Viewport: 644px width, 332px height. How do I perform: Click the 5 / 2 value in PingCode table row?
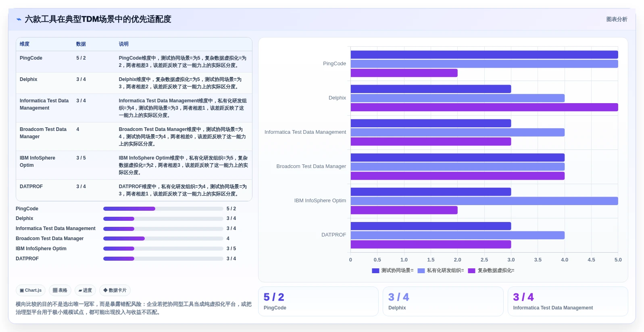coord(81,58)
